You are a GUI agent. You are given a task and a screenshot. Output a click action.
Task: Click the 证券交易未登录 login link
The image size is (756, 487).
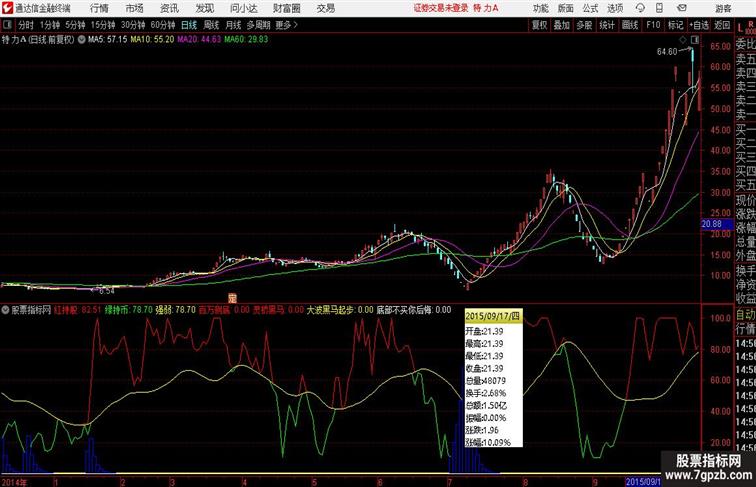pyautogui.click(x=441, y=8)
